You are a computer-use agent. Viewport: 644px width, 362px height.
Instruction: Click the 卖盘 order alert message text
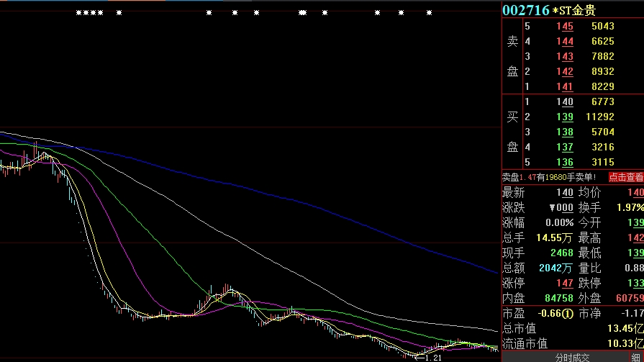coord(550,177)
